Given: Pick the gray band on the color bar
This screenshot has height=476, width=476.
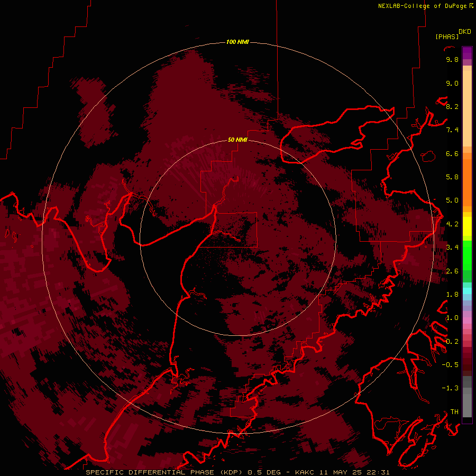Looking at the screenshot, I should (x=467, y=397).
